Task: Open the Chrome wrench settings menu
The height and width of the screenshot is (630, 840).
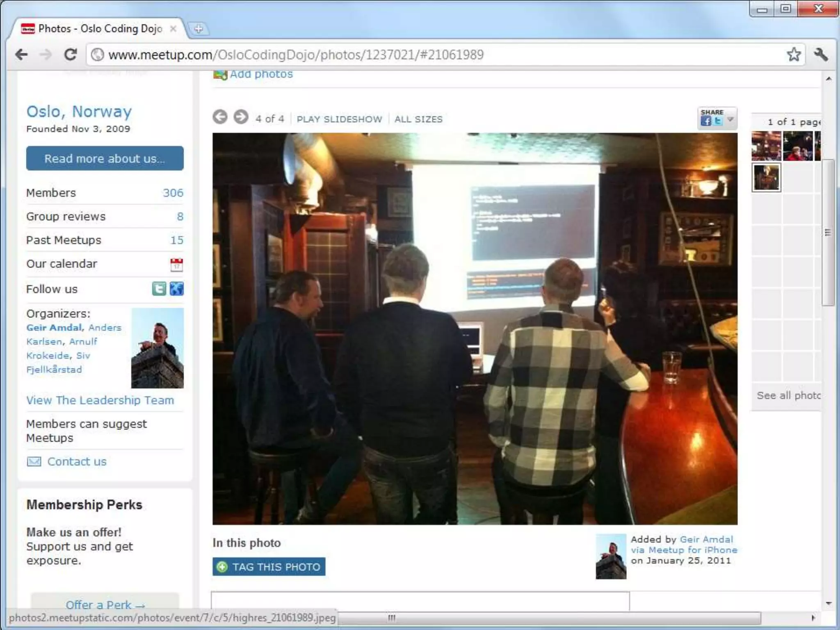Action: pyautogui.click(x=821, y=55)
